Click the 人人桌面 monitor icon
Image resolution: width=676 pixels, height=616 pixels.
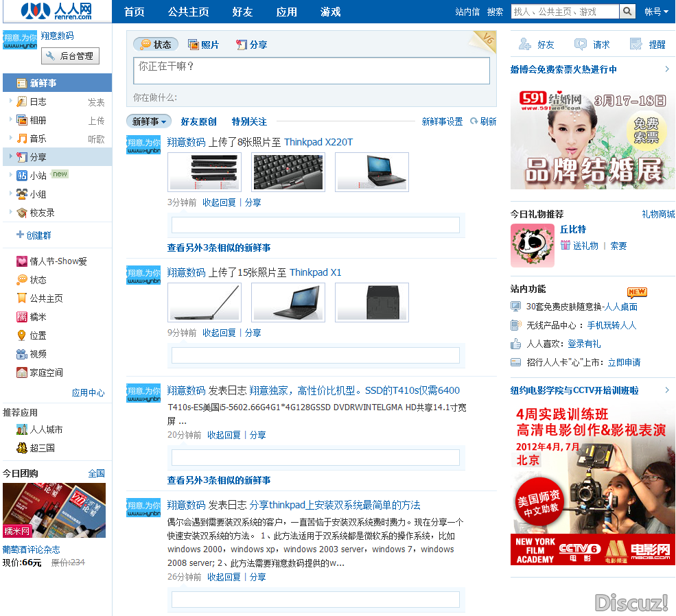(x=515, y=306)
